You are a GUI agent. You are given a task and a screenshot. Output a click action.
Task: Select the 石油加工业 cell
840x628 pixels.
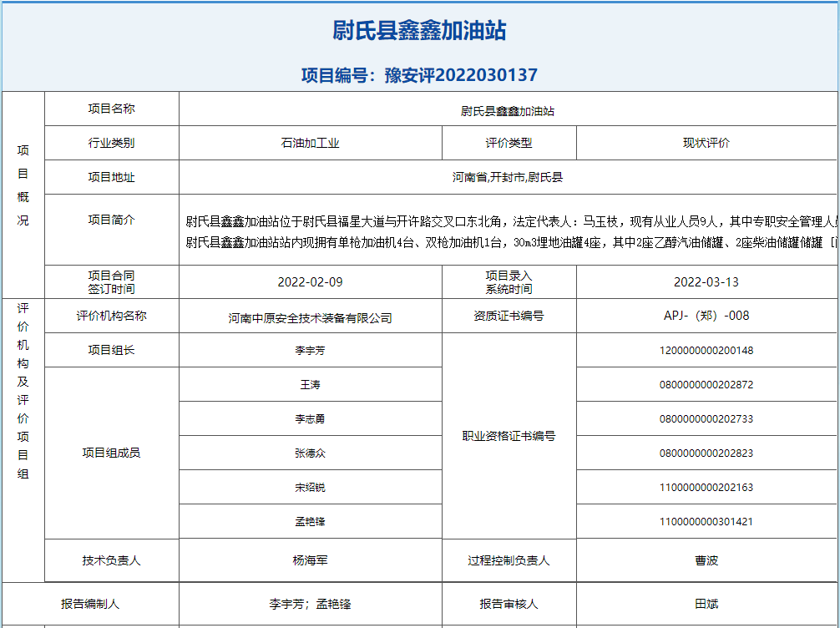pyautogui.click(x=310, y=143)
